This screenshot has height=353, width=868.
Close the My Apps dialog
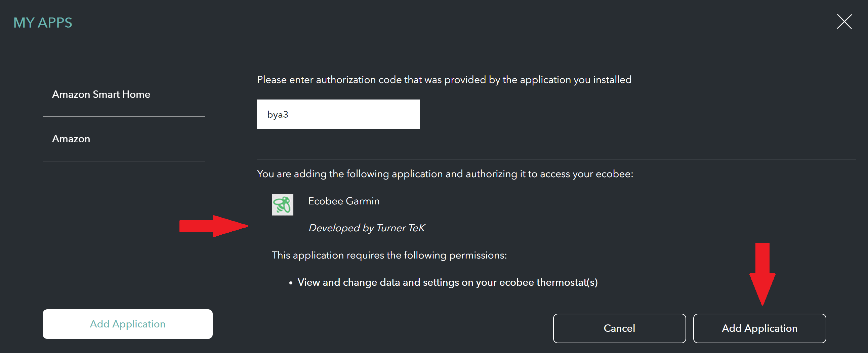(844, 22)
